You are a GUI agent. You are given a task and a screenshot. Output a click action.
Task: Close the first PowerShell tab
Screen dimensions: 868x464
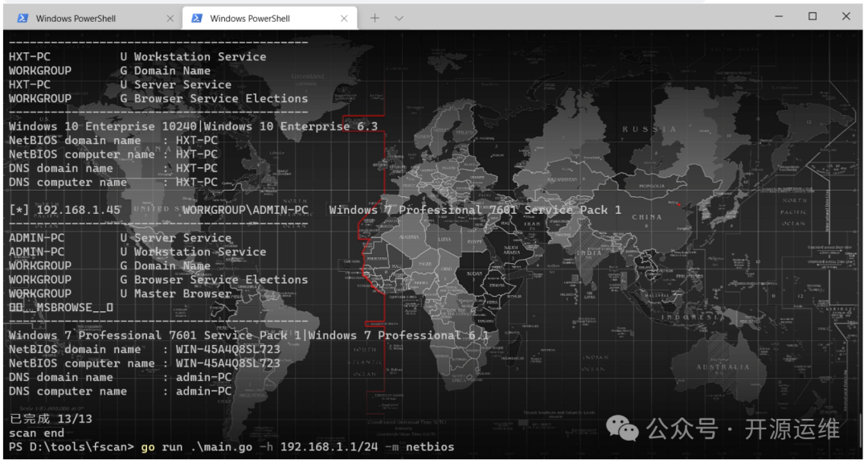point(170,18)
